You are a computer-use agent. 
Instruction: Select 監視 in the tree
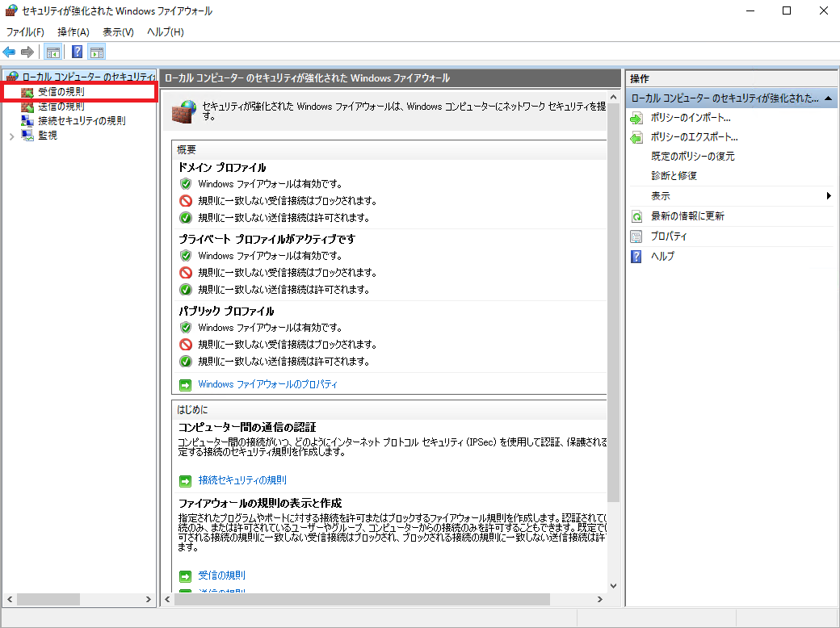click(47, 136)
